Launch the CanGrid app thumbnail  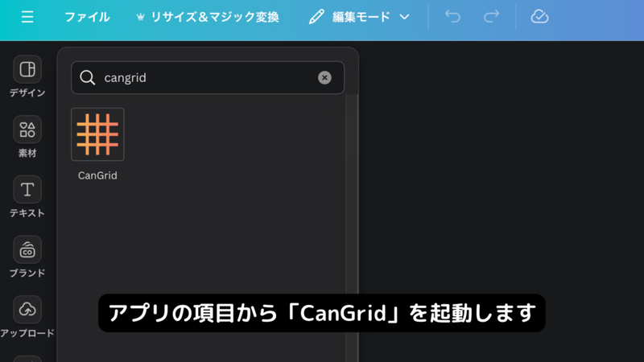click(x=97, y=134)
